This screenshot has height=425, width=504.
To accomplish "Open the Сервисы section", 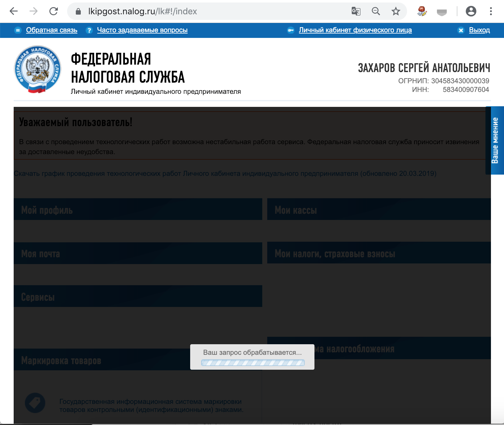I will coord(138,296).
